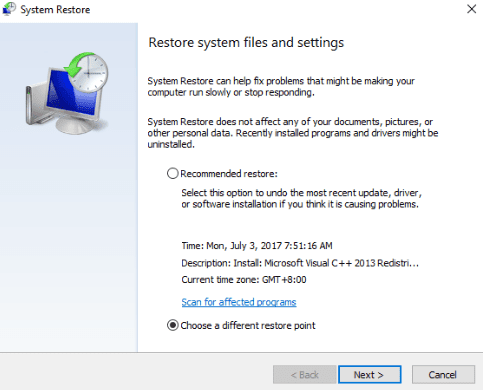This screenshot has width=483, height=390.
Task: Click the Restore system files and settings heading
Action: coord(246,43)
